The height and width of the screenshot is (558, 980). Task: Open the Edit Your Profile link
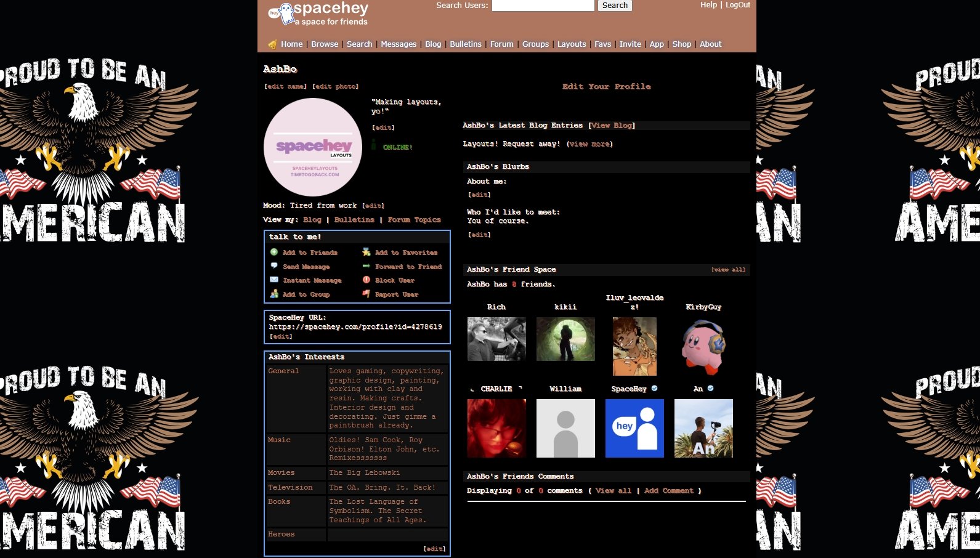coord(606,87)
